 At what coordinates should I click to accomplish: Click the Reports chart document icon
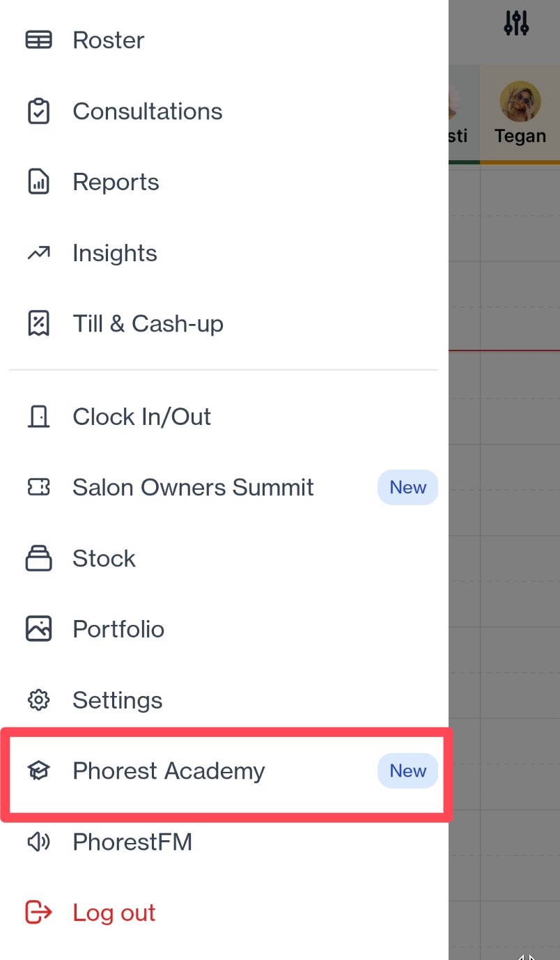(x=38, y=183)
